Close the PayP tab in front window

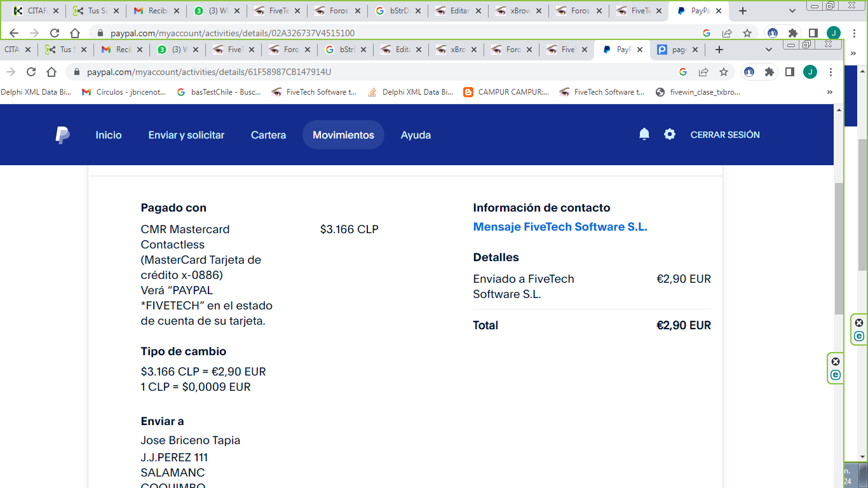(639, 50)
